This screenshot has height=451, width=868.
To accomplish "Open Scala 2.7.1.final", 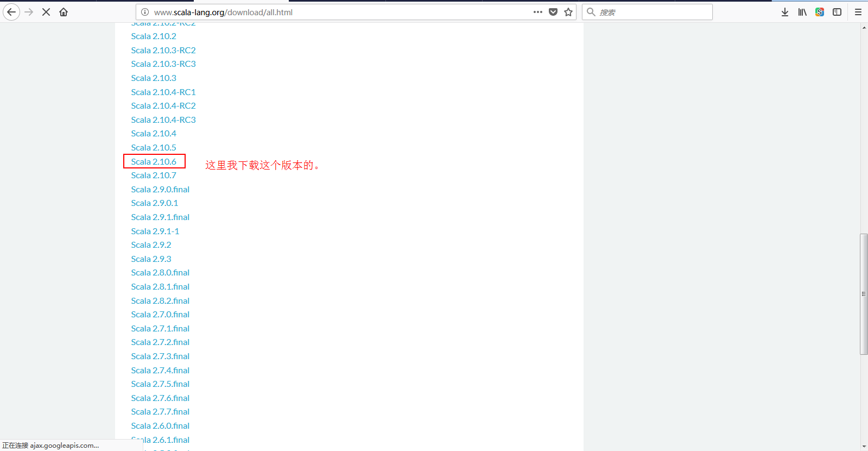I will point(160,329).
